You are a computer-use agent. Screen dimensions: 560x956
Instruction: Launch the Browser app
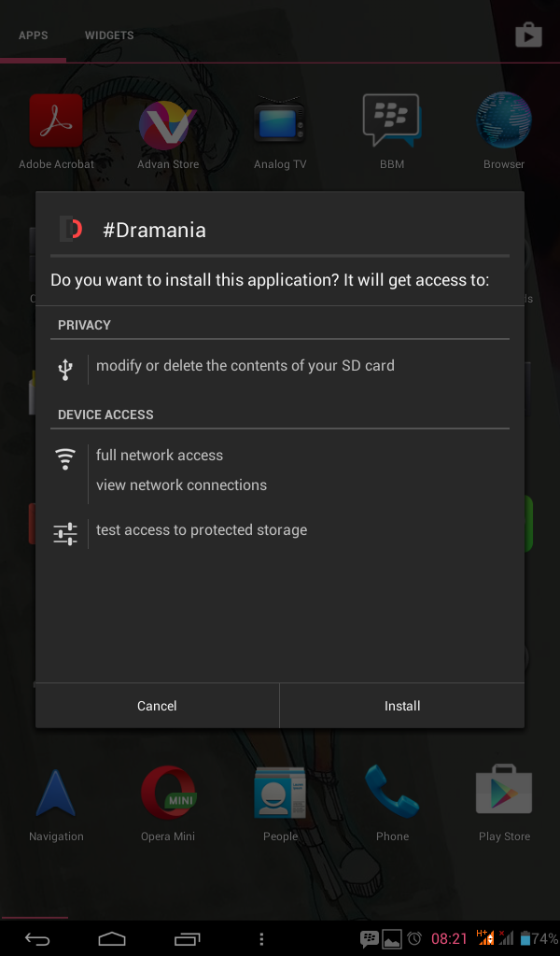click(x=504, y=124)
